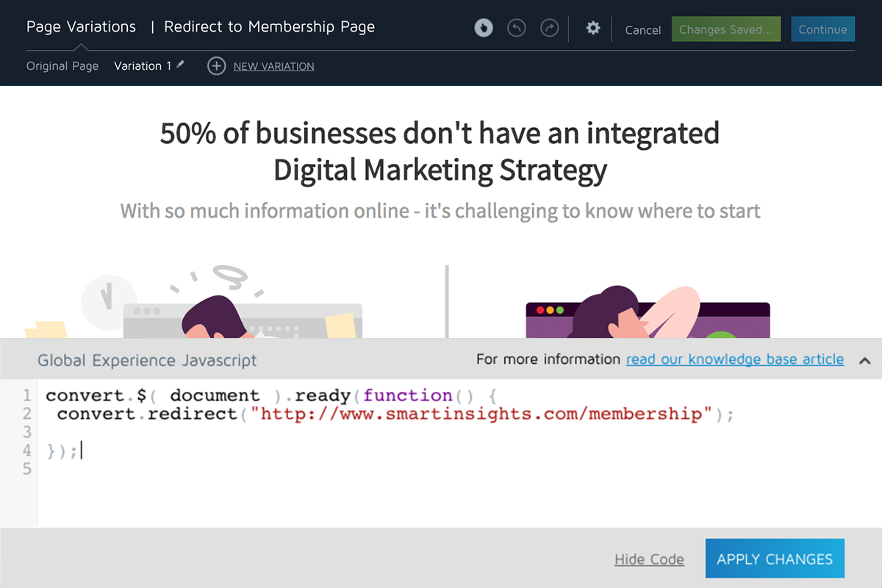Click the Hide Code link

(649, 559)
